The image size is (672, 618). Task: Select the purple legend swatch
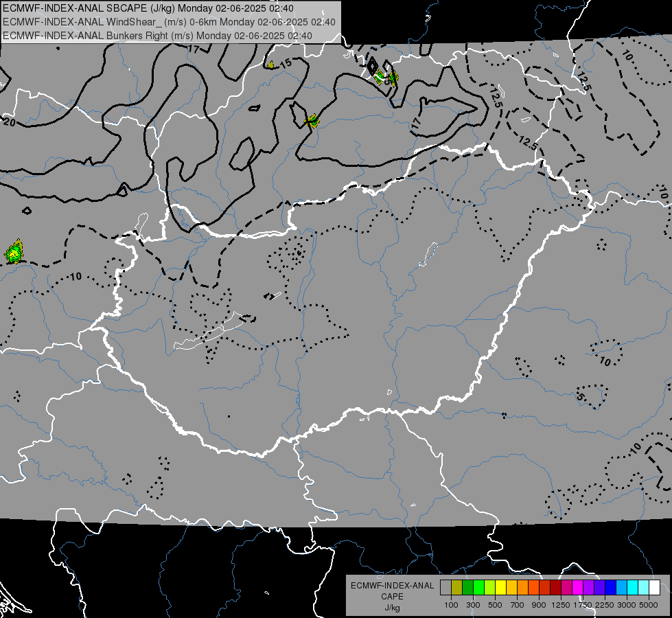point(588,588)
